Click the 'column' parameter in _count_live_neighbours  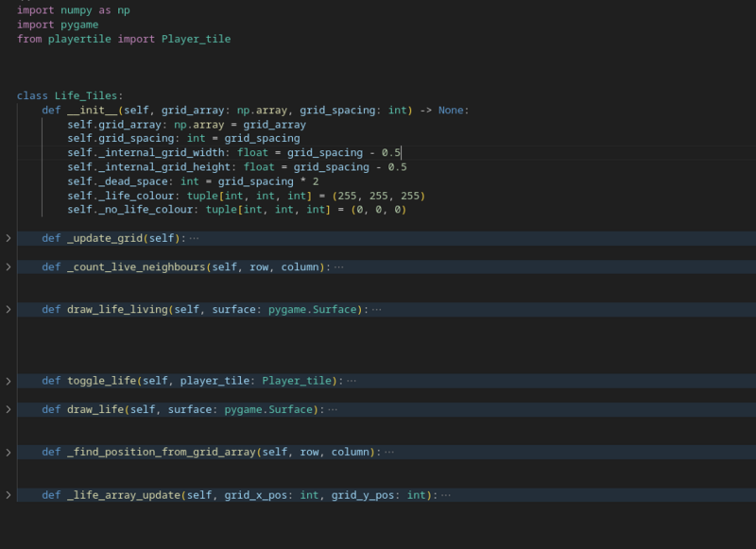[x=300, y=267]
